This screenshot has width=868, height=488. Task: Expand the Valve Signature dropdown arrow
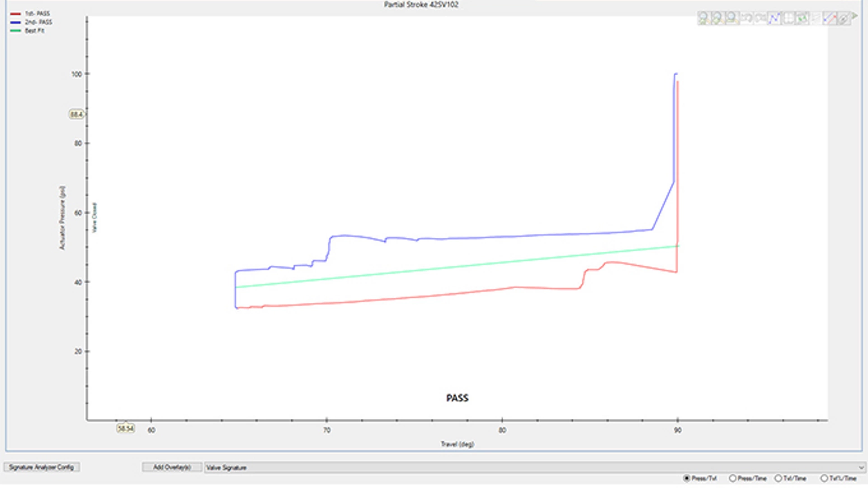(x=861, y=467)
